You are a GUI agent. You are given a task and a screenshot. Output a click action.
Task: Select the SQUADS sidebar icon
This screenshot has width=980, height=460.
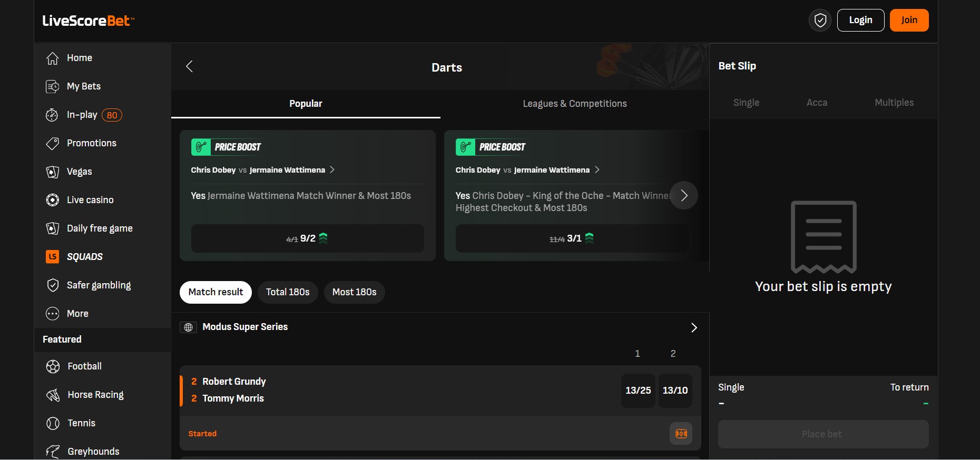pos(85,257)
